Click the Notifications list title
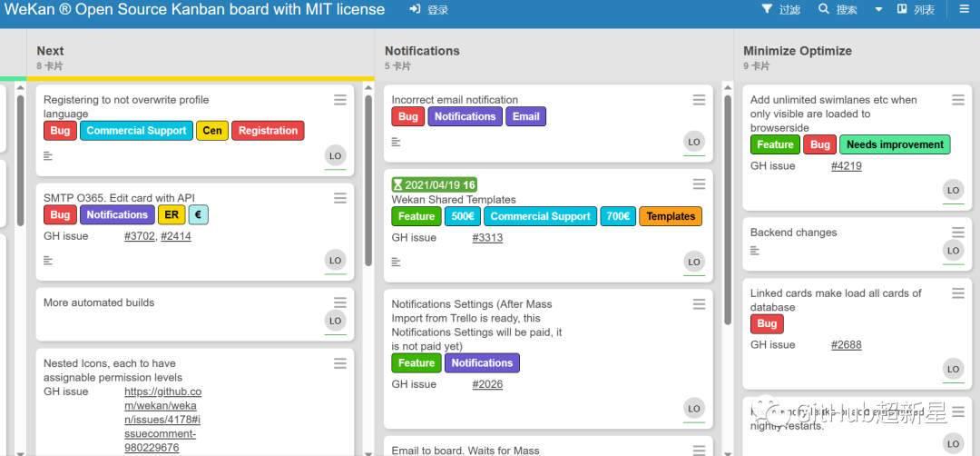The height and width of the screenshot is (456, 980). pos(423,51)
